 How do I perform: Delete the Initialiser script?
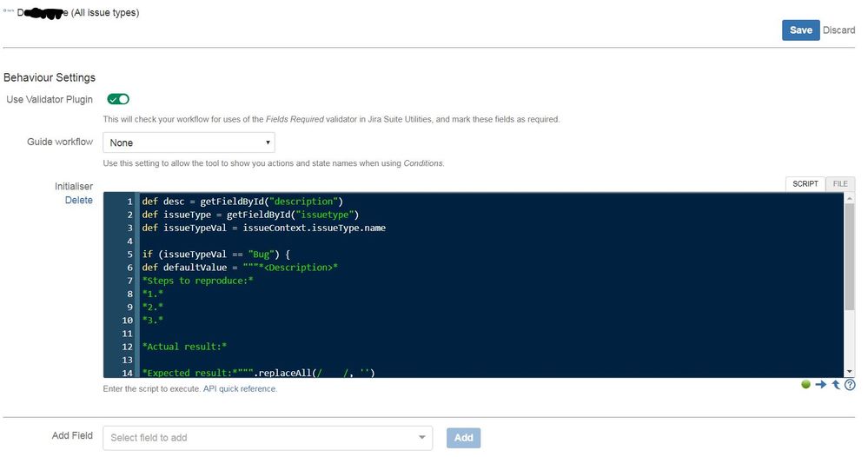click(x=78, y=201)
